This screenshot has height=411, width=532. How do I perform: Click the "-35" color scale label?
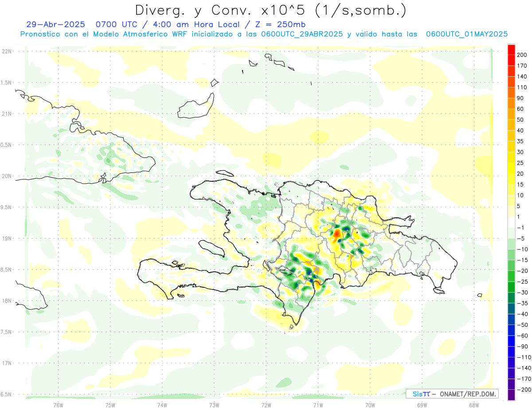(522, 303)
